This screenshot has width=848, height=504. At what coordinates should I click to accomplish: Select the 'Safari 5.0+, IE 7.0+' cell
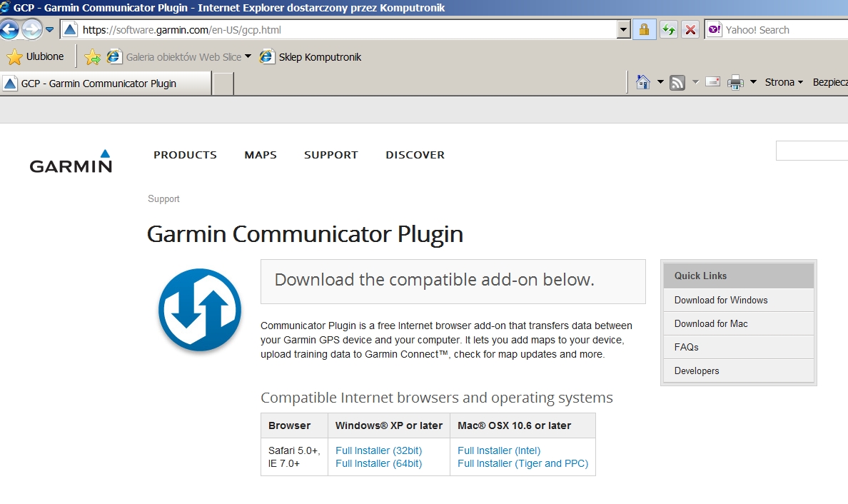click(294, 457)
